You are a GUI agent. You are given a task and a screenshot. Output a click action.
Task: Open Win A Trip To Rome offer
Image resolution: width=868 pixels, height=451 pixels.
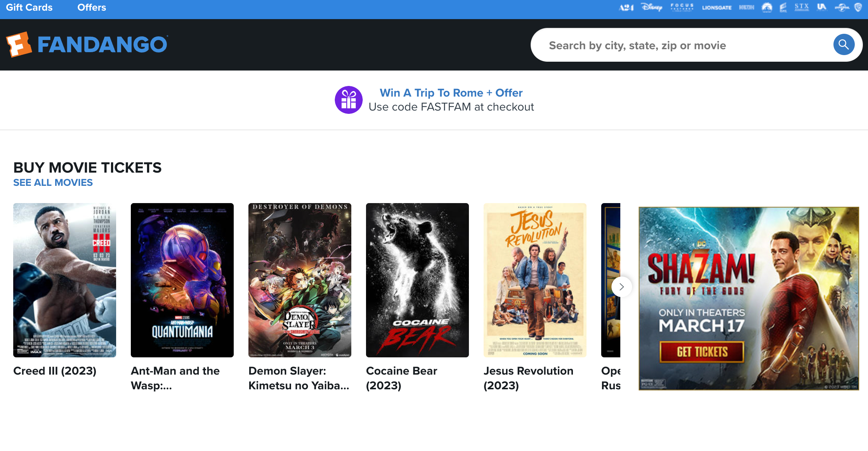pyautogui.click(x=451, y=93)
